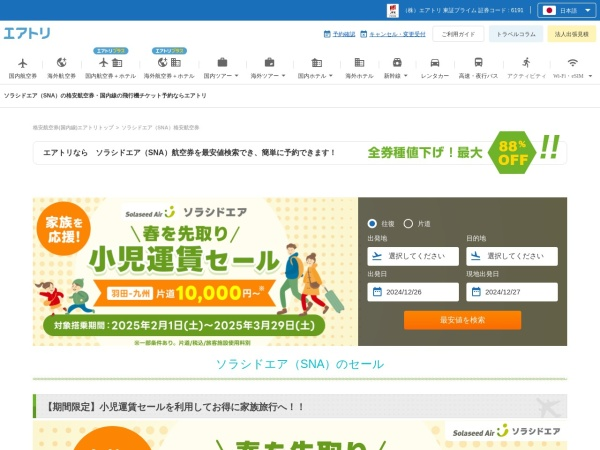The height and width of the screenshot is (450, 600).
Task: Click エアトリプラス badge above 海外航空券＋ホテル
Action: [169, 51]
